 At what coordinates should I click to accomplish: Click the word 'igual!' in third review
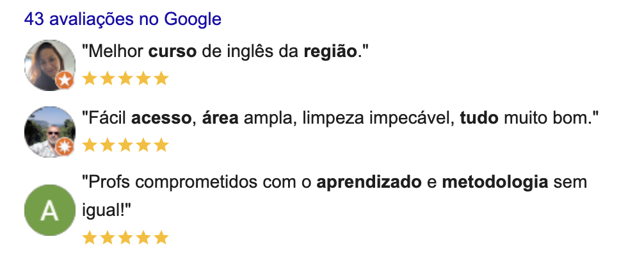(106, 211)
